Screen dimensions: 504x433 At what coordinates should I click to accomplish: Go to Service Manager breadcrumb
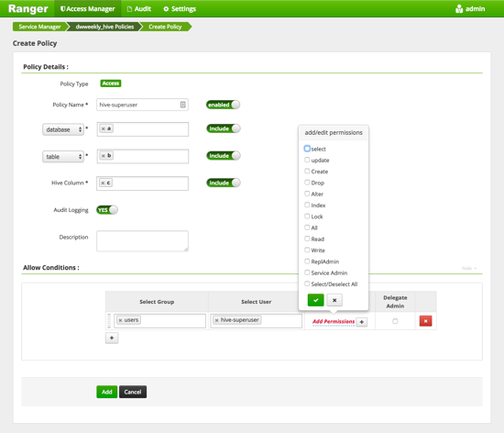point(39,27)
